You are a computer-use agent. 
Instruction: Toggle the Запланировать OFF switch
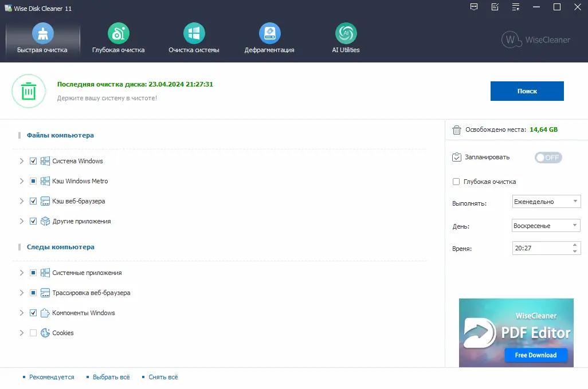(x=548, y=158)
